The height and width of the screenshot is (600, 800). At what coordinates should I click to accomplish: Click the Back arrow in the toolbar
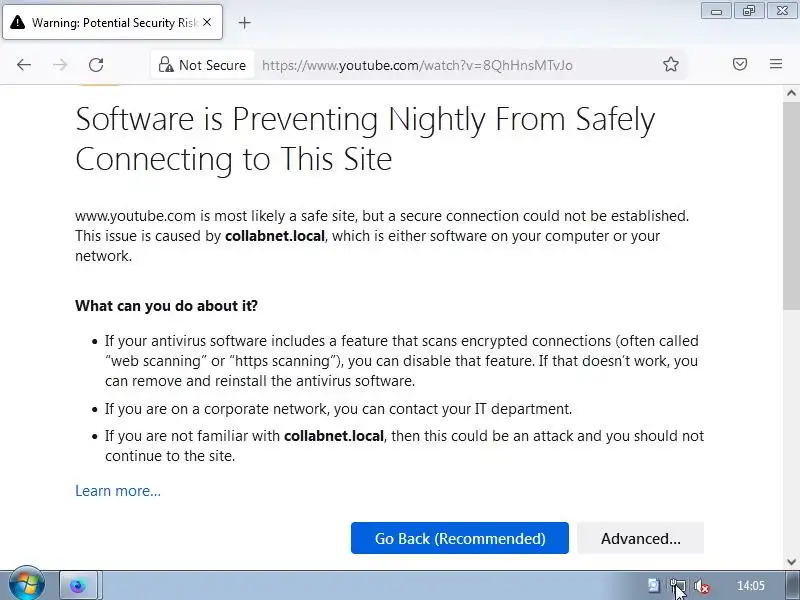pos(24,65)
